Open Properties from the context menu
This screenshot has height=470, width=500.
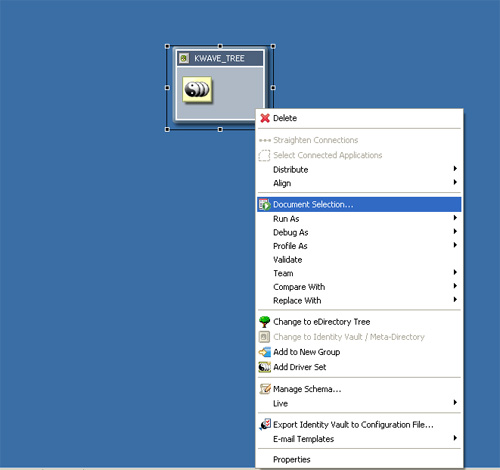pyautogui.click(x=359, y=459)
